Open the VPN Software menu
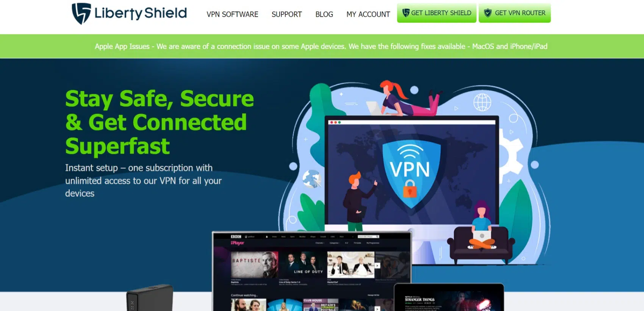 [232, 14]
